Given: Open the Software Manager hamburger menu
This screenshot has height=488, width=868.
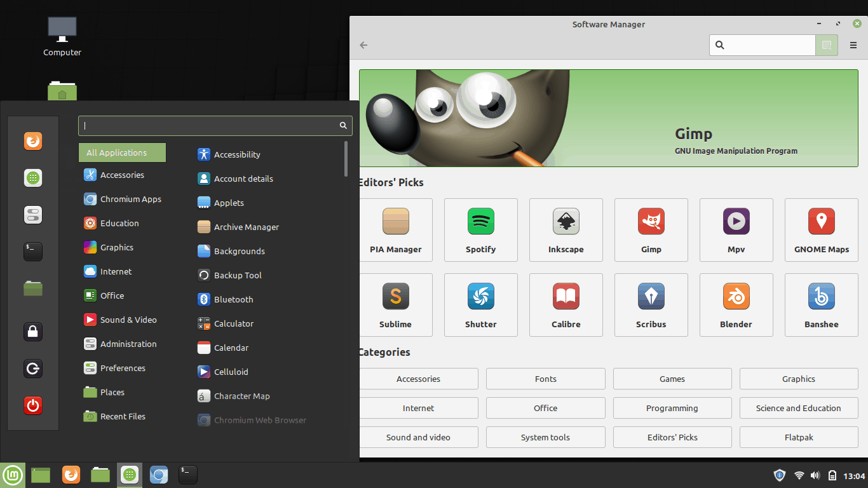Looking at the screenshot, I should coord(853,45).
